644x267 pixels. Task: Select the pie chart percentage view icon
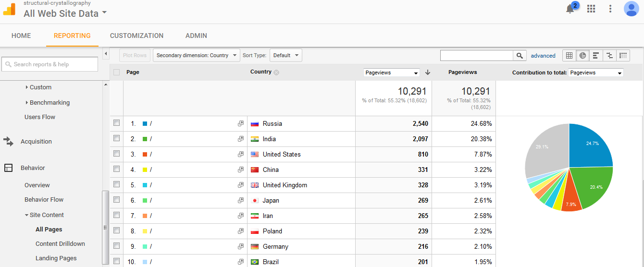coord(582,56)
